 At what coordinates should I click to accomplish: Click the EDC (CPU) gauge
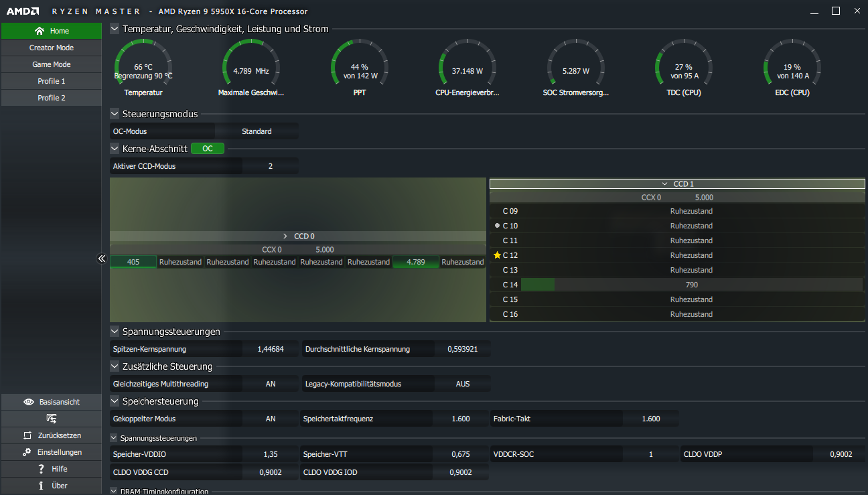(x=793, y=66)
